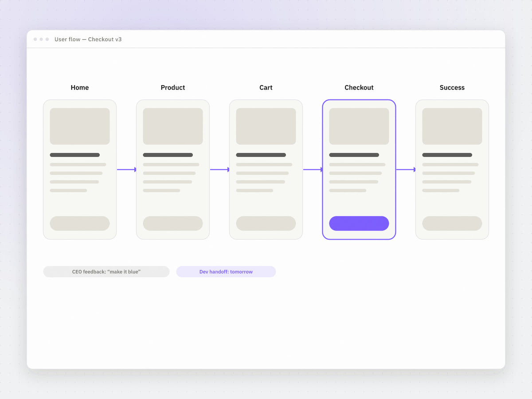Viewport: 532px width, 399px height.
Task: Click the image placeholder in Success card
Action: click(x=452, y=126)
